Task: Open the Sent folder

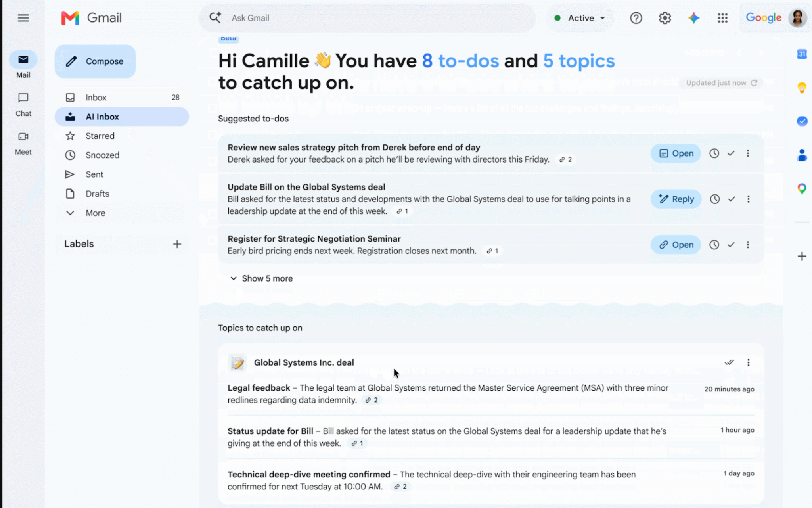Action: point(122,174)
